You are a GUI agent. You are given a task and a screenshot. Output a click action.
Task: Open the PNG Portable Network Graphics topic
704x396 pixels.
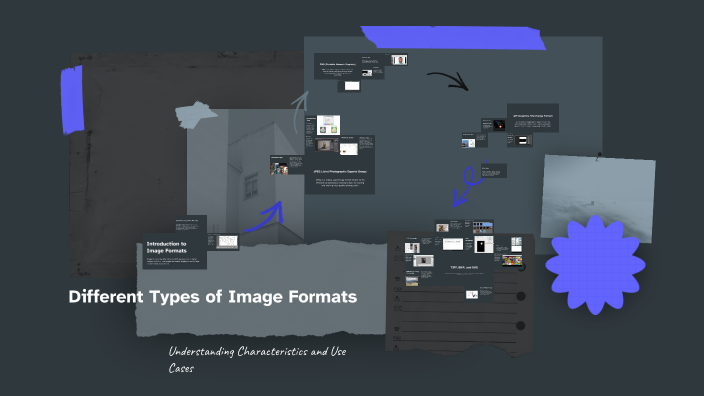(338, 66)
